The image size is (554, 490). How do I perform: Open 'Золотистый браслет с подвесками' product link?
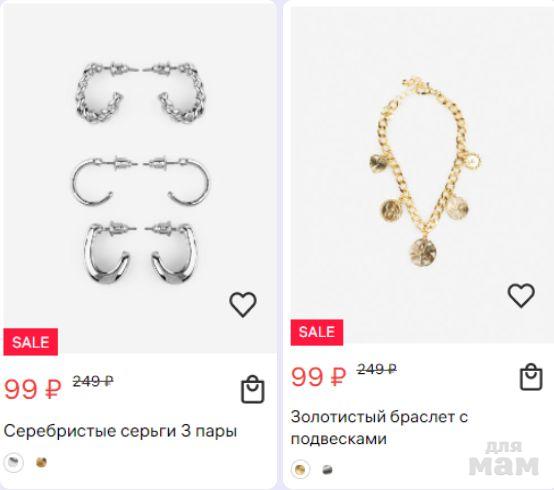[x=379, y=428]
